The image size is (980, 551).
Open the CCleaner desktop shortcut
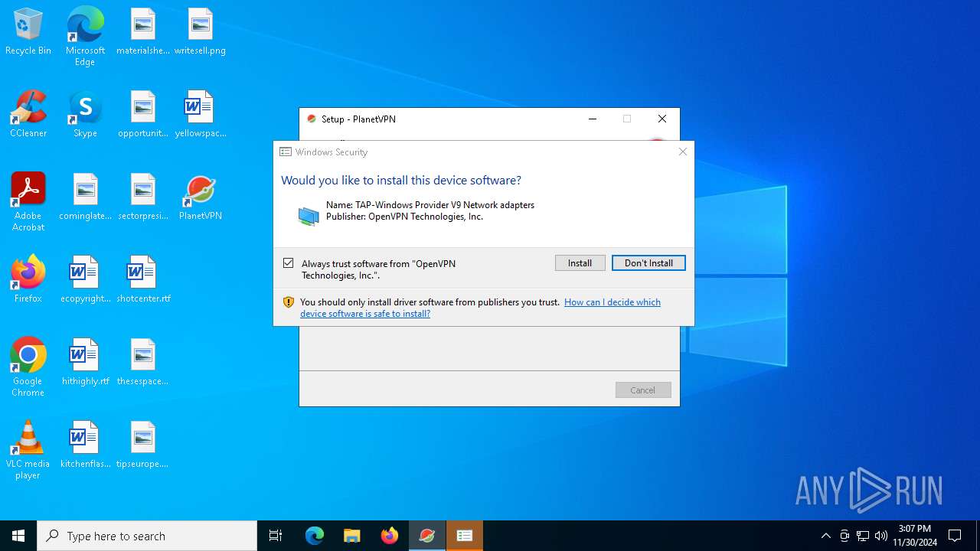point(28,115)
